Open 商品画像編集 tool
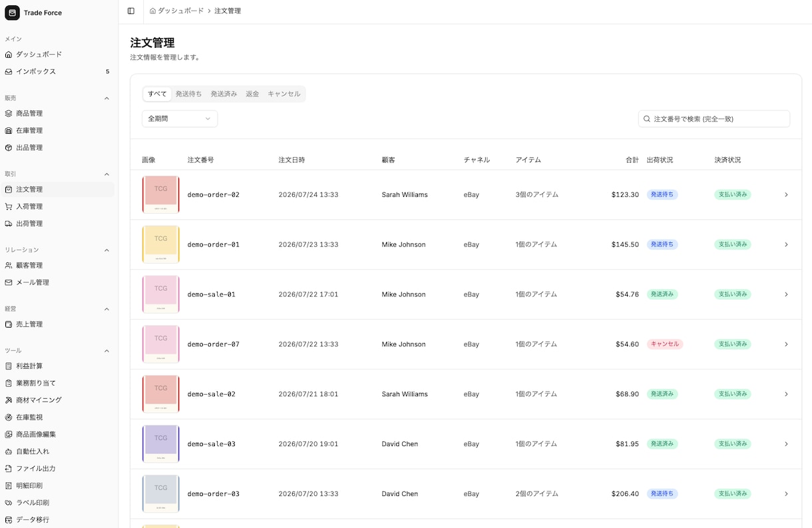The image size is (812, 528). click(x=59, y=434)
